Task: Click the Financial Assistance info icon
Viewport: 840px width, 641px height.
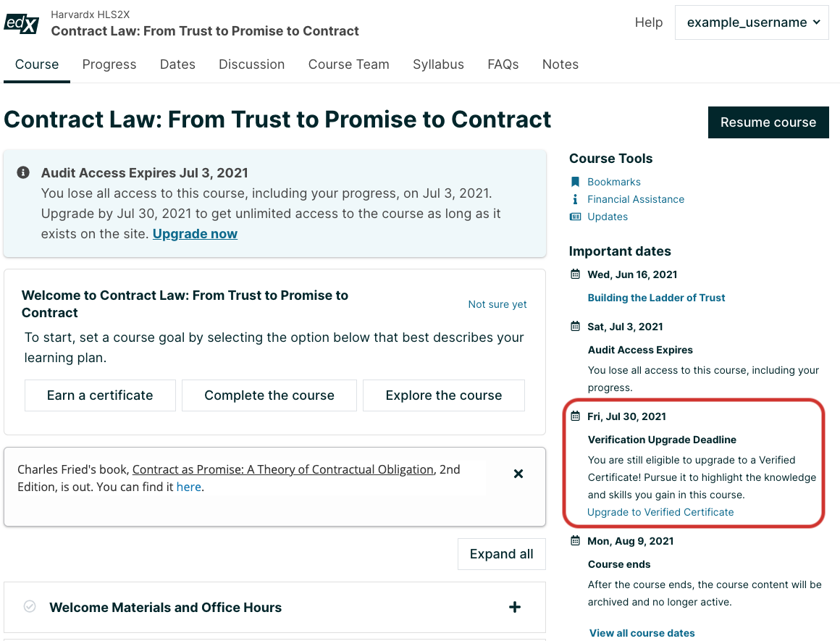Action: pyautogui.click(x=575, y=199)
